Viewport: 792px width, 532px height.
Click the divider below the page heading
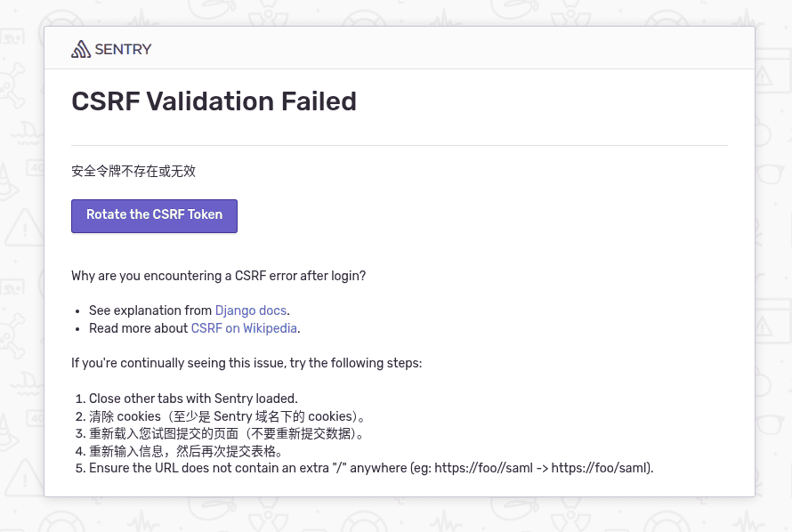click(x=399, y=142)
